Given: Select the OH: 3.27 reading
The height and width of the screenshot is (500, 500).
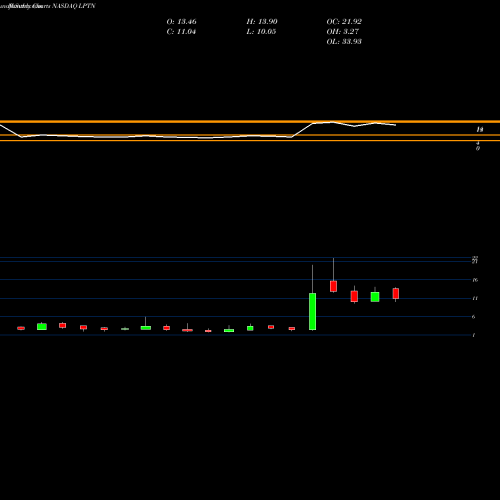Looking at the screenshot, I should 342,32.
